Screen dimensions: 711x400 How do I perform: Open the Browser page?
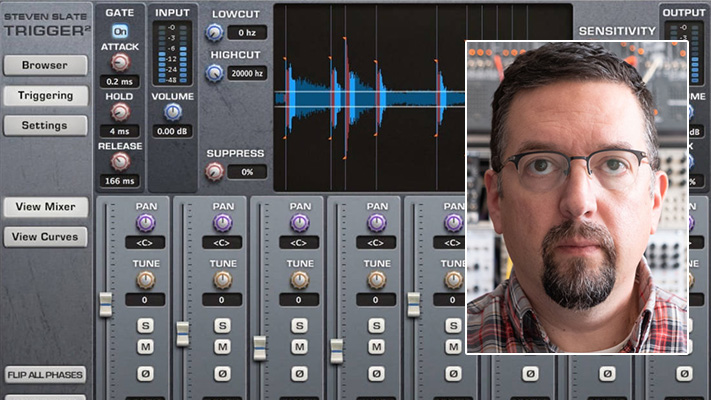(x=45, y=65)
